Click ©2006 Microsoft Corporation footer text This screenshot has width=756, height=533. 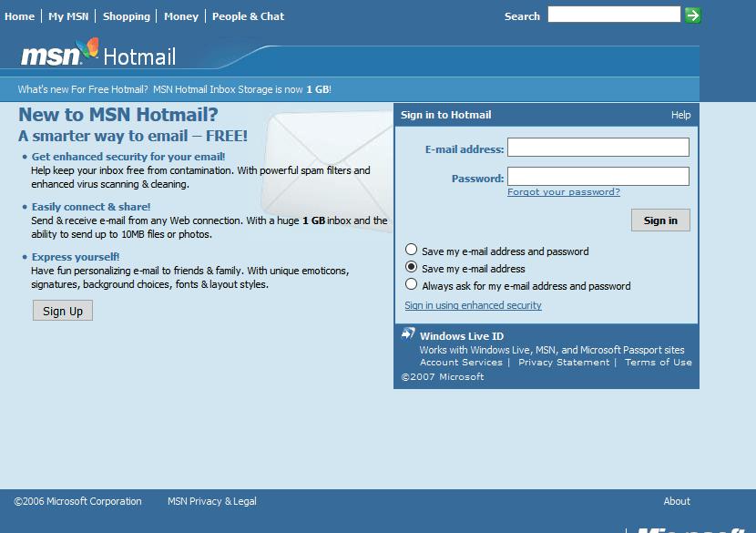[77, 501]
